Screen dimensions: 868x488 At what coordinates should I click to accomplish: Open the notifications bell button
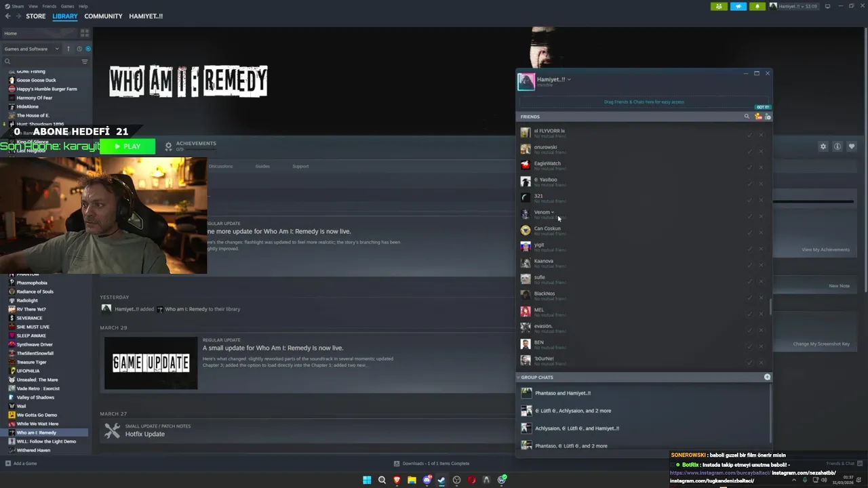757,6
